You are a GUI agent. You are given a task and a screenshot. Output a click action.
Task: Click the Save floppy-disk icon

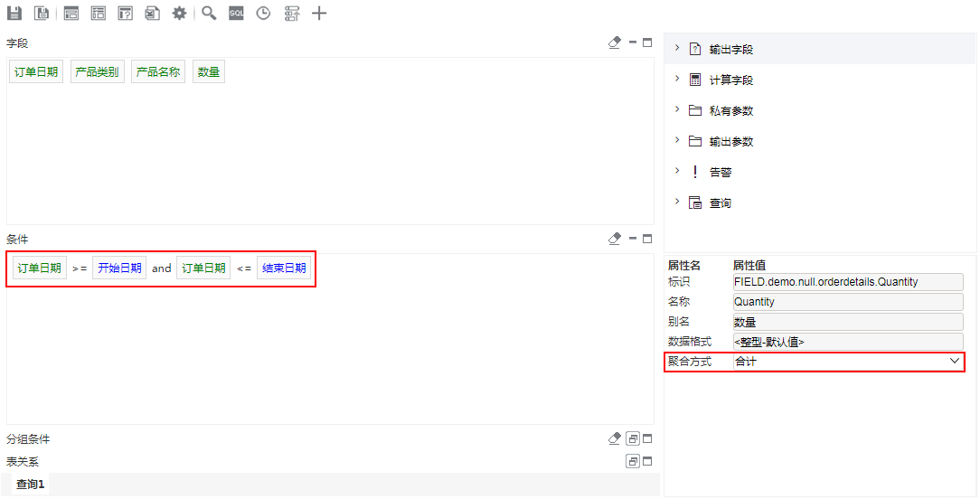click(x=14, y=14)
